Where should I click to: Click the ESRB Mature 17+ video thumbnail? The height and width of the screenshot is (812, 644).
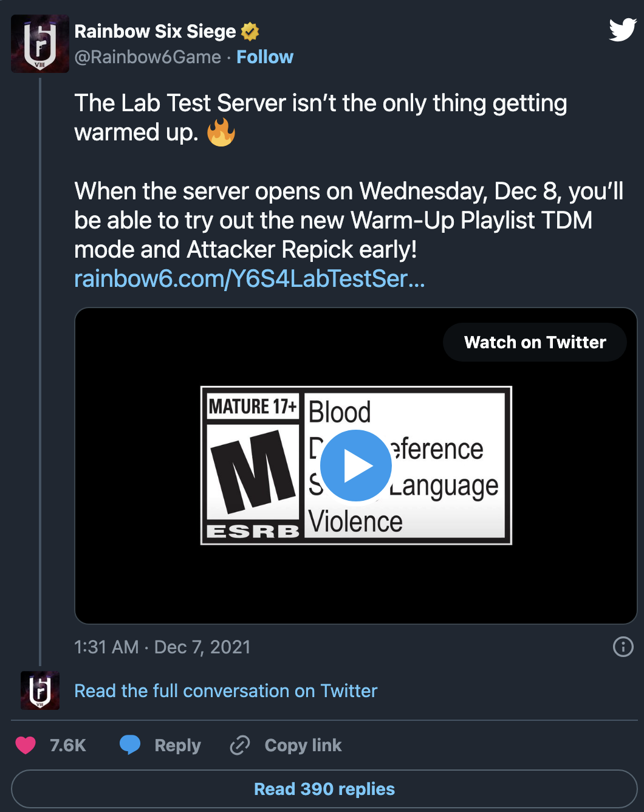tap(356, 466)
